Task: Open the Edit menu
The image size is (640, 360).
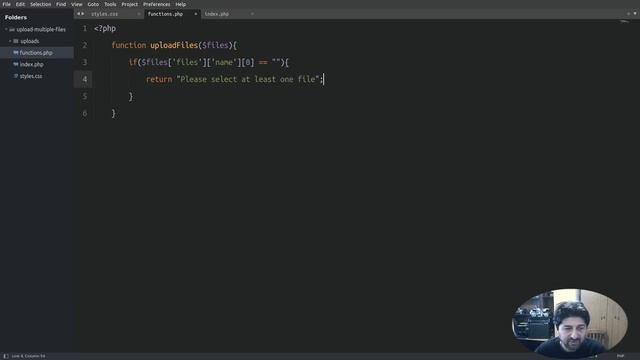Action: (x=20, y=4)
